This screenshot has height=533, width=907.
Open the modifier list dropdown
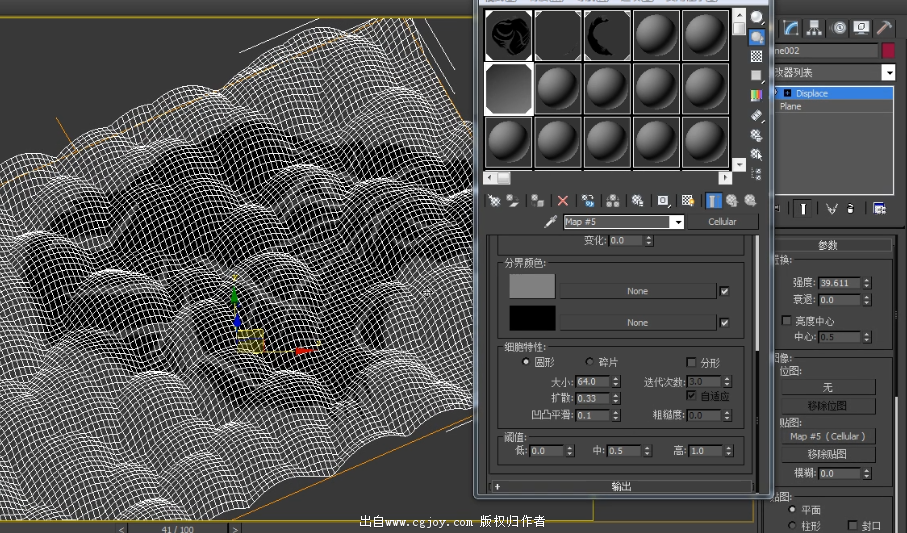(887, 73)
